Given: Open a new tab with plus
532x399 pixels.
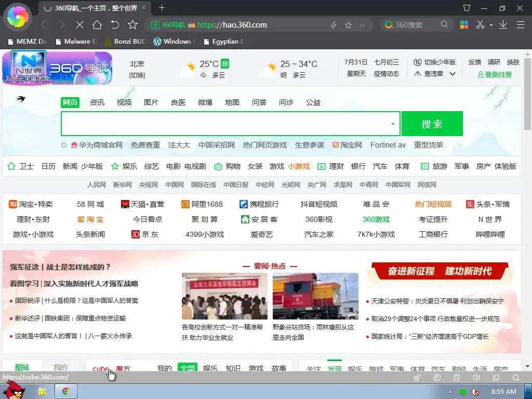Looking at the screenshot, I should [162, 7].
